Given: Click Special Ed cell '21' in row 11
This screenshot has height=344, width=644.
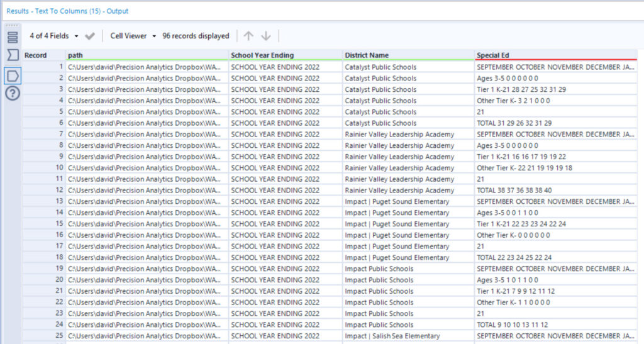Looking at the screenshot, I should pos(556,179).
